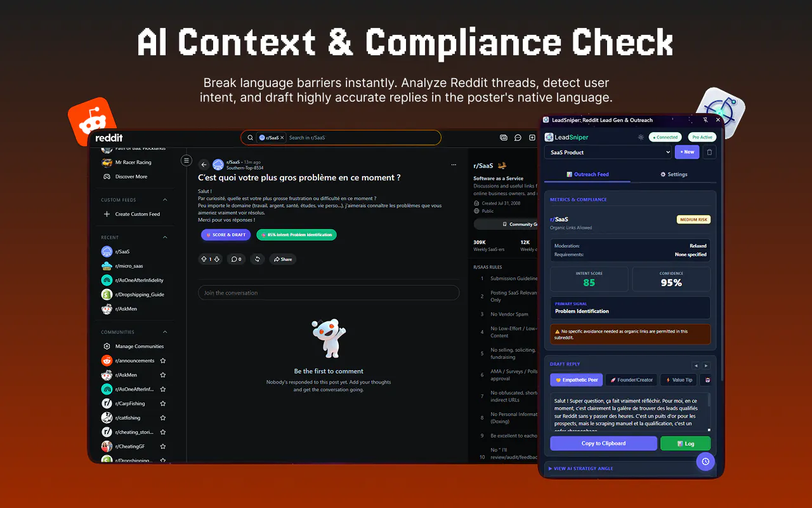Viewport: 812px width, 508px height.
Task: Click the Pro Active badge
Action: pyautogui.click(x=702, y=137)
